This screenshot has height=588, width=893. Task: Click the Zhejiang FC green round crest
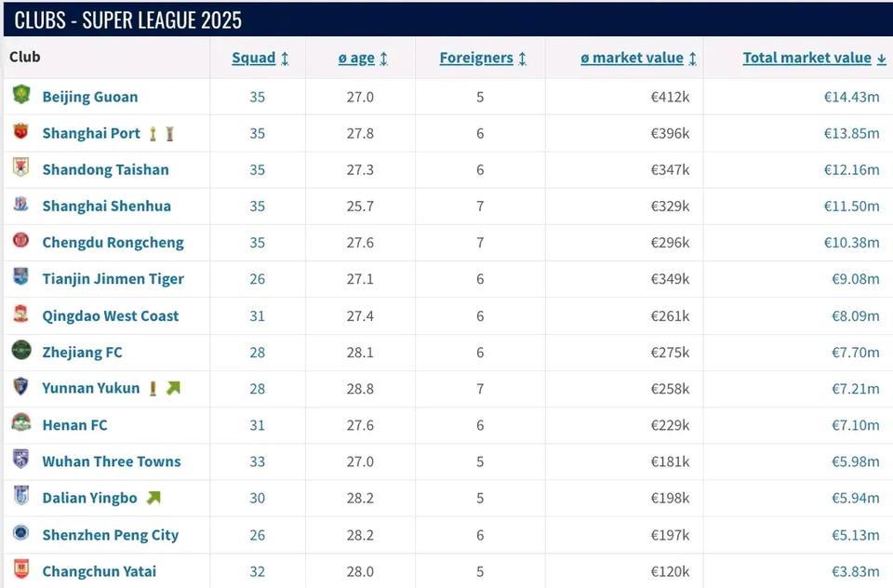click(21, 350)
